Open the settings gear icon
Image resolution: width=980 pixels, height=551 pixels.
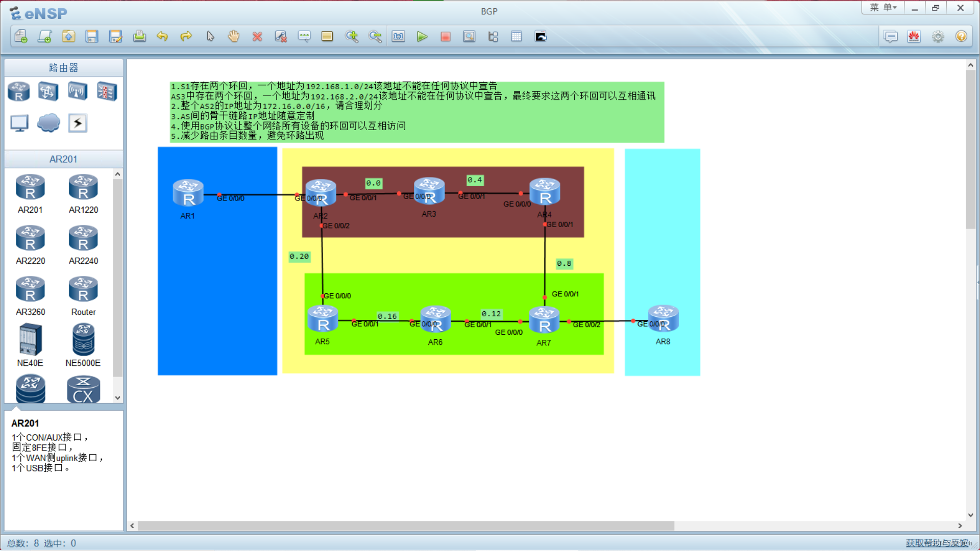(x=938, y=36)
